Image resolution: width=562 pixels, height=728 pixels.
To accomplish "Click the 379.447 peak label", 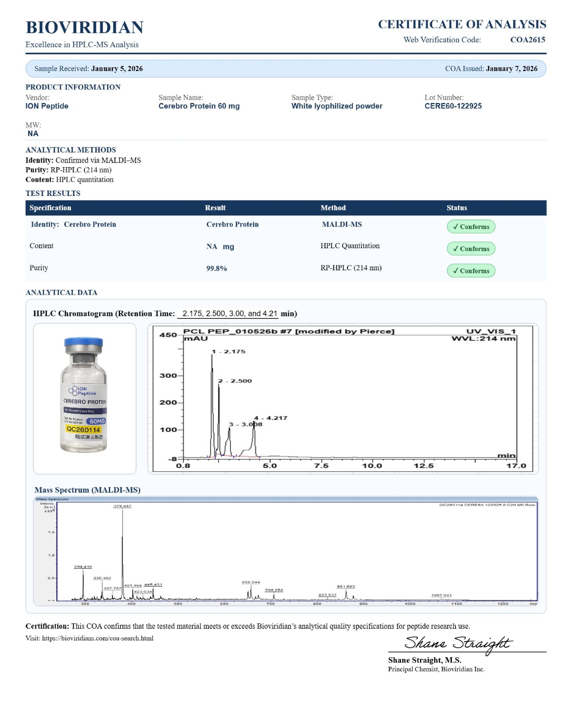I will 122,506.
